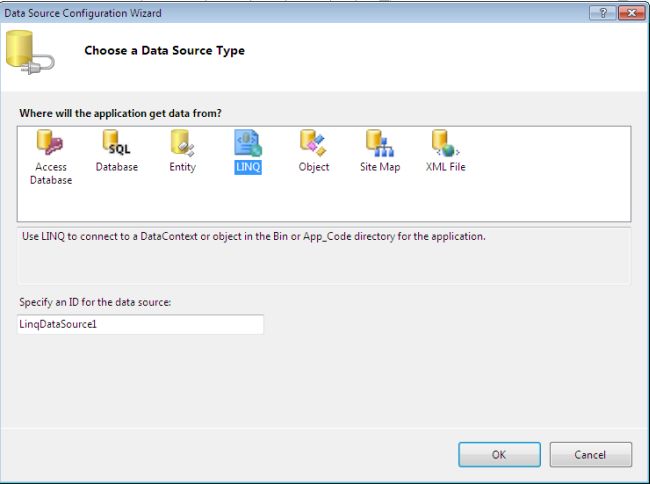Cancel the data source wizard
This screenshot has height=484, width=650.
click(x=590, y=454)
